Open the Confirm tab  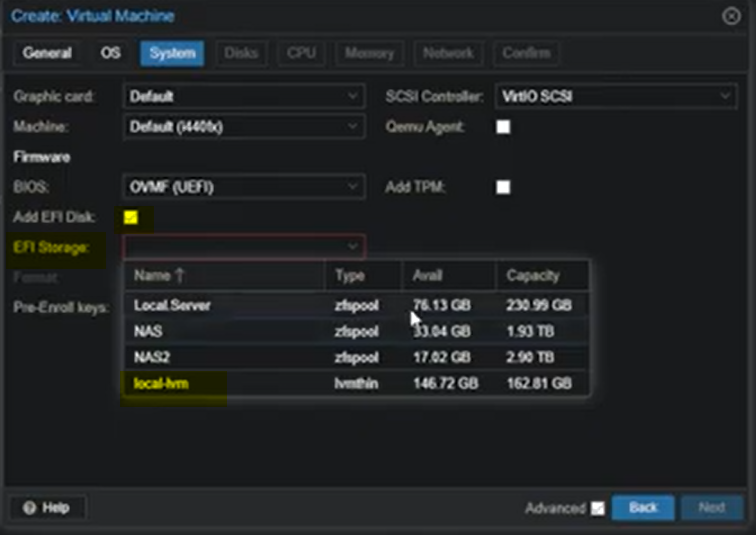click(526, 53)
